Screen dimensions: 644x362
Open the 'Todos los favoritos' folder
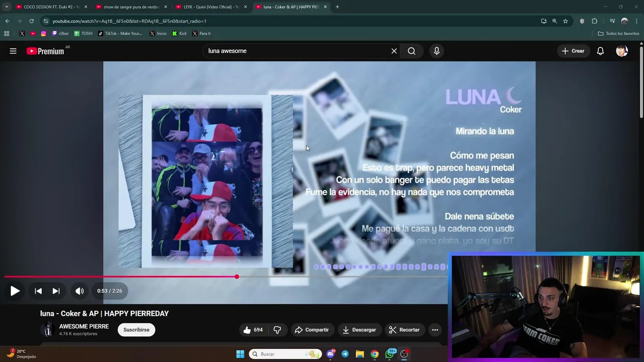tap(618, 34)
